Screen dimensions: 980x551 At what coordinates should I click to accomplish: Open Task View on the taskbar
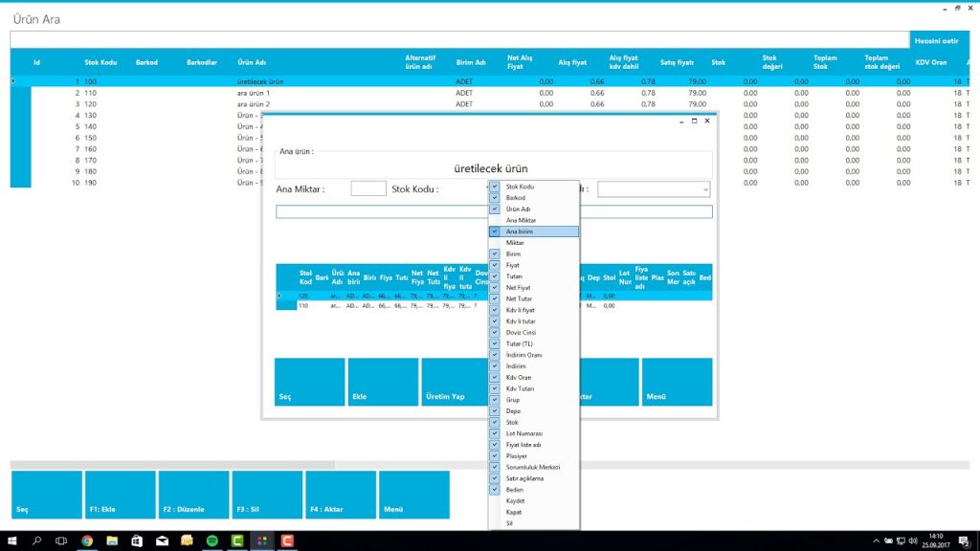[x=62, y=541]
